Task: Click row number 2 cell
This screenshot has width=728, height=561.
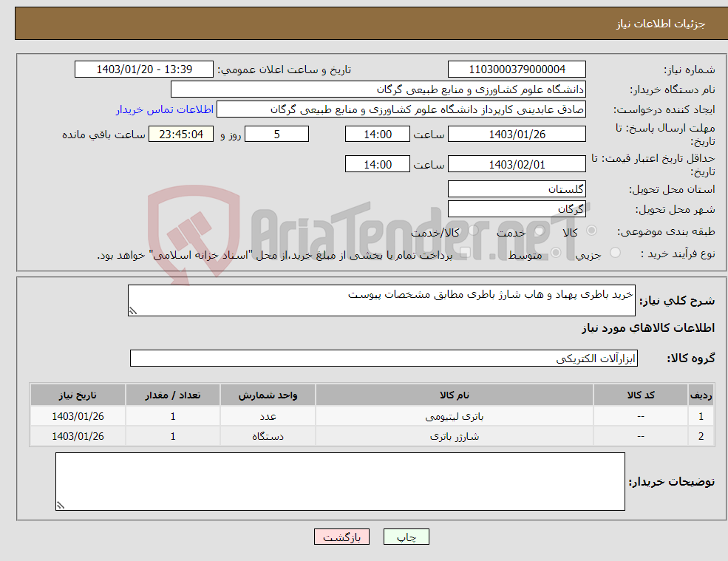Action: (701, 437)
